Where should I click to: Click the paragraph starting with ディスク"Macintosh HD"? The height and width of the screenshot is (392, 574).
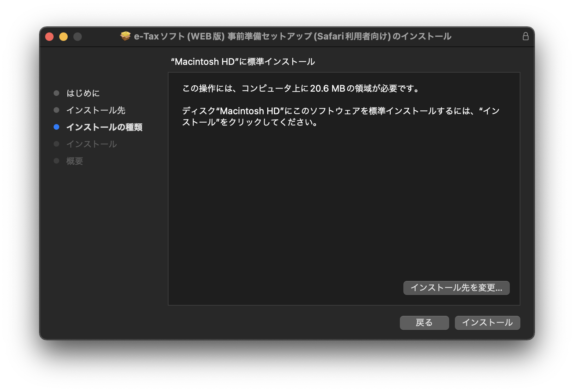pyautogui.click(x=341, y=116)
